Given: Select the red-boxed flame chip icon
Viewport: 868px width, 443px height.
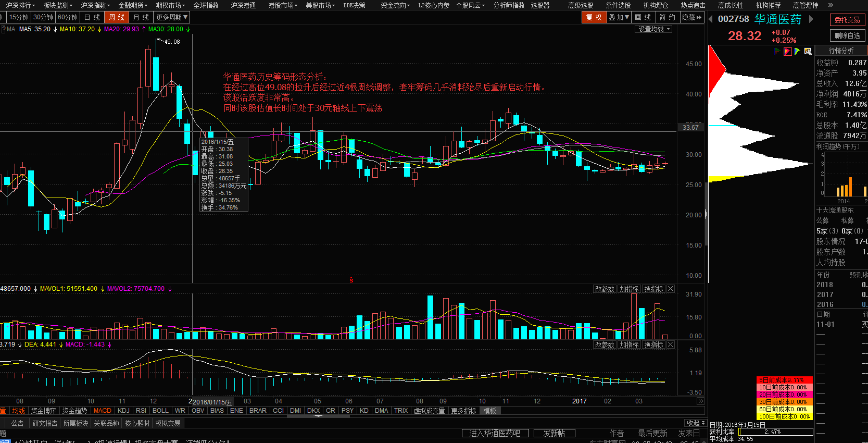Looking at the screenshot, I should [787, 51].
